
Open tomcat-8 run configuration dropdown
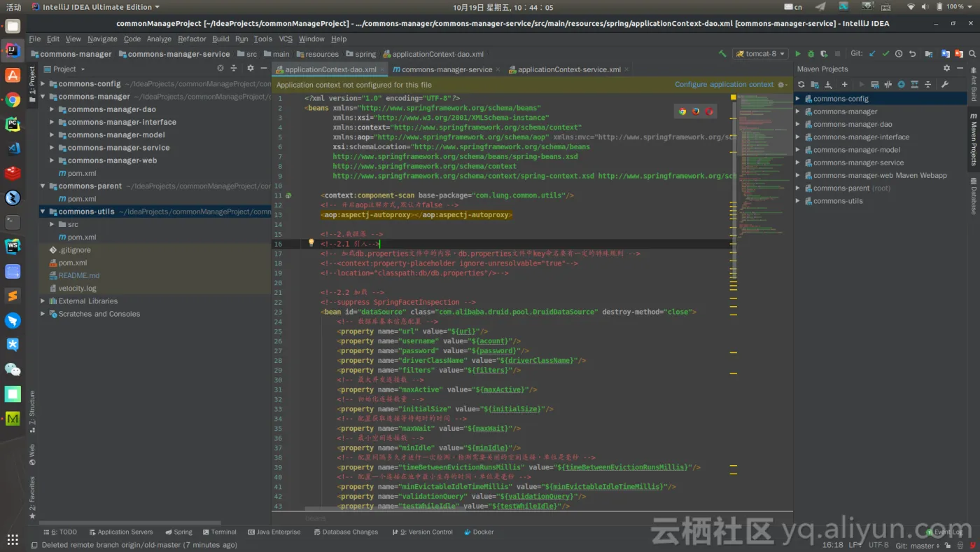coord(760,54)
